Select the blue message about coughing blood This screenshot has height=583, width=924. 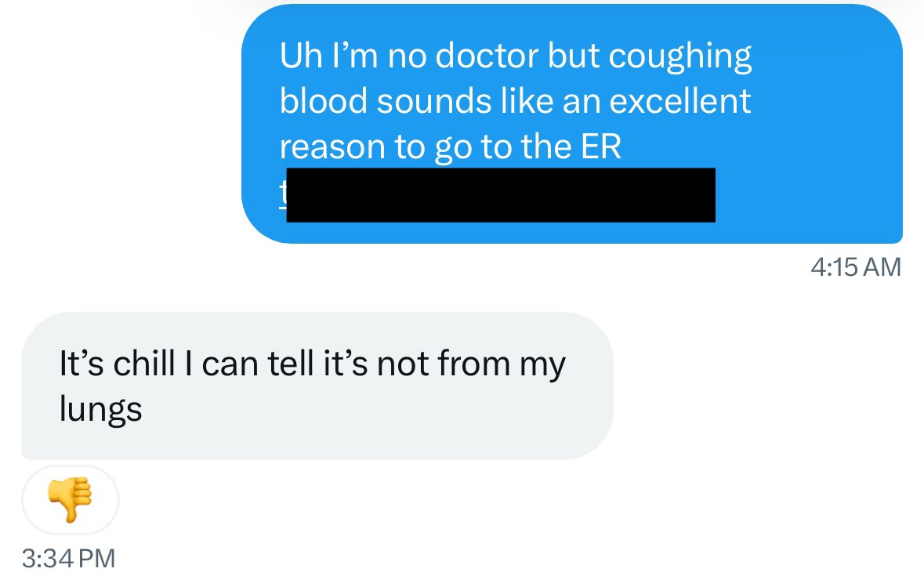(571, 124)
